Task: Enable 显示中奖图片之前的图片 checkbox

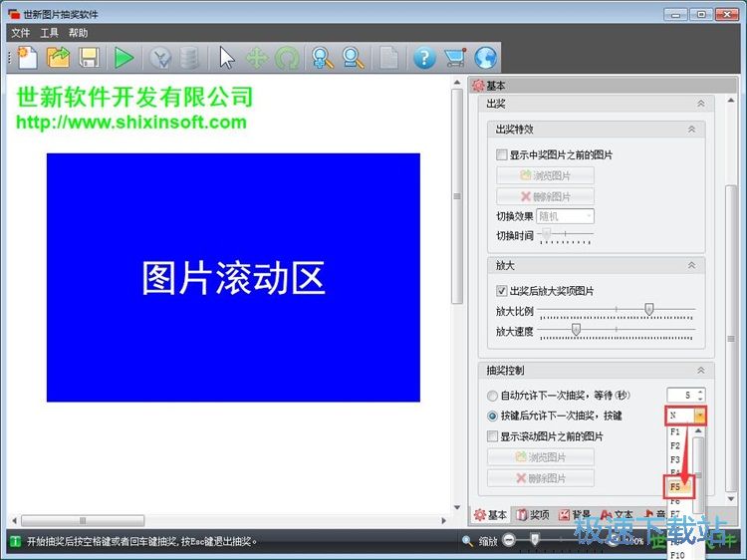Action: point(502,154)
